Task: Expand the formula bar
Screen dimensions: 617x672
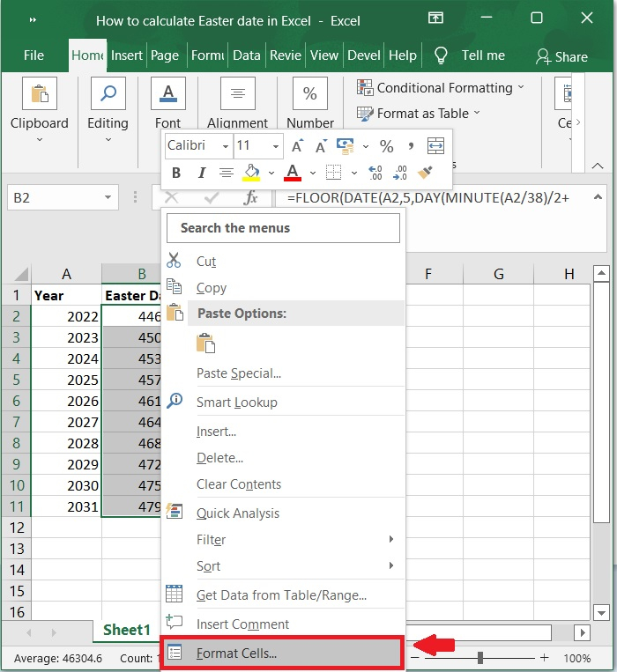Action: click(x=598, y=197)
